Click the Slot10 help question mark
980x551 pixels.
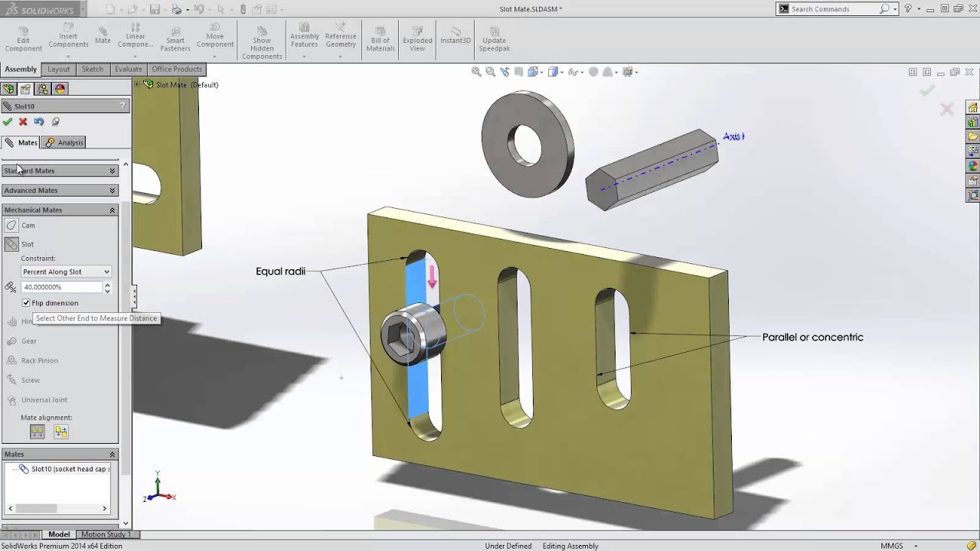(x=122, y=106)
